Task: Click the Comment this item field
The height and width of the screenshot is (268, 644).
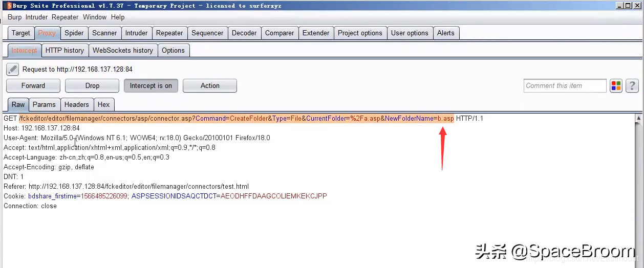Action: [565, 86]
